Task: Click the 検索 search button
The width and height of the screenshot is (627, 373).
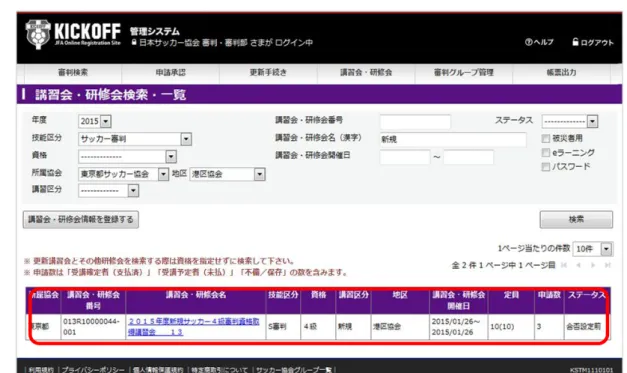Action: coord(576,219)
